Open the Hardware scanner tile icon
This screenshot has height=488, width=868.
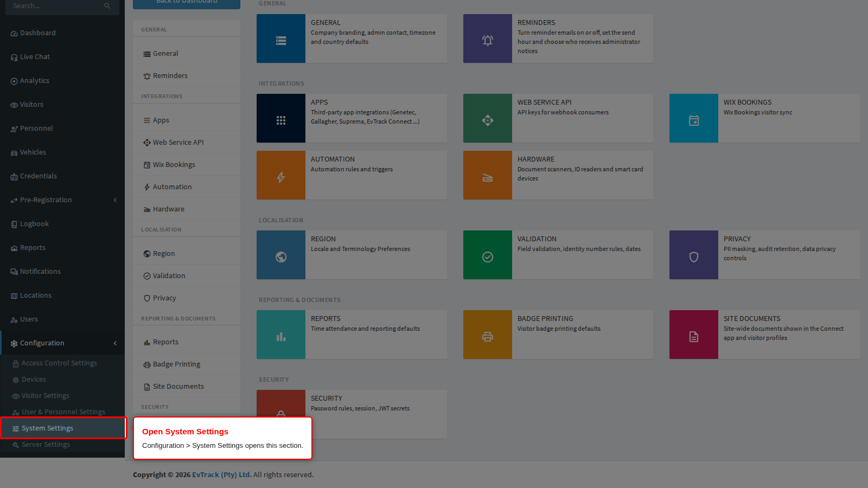point(488,178)
